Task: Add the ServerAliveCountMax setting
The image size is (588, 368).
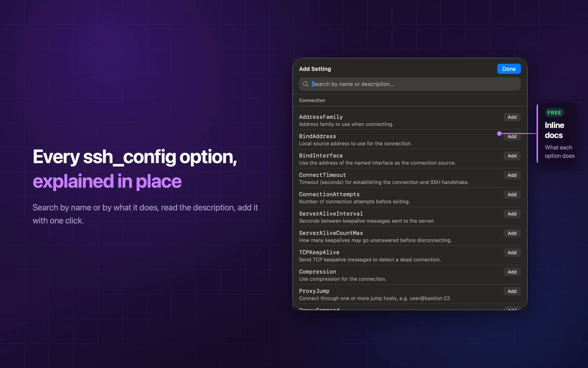Action: pos(512,233)
